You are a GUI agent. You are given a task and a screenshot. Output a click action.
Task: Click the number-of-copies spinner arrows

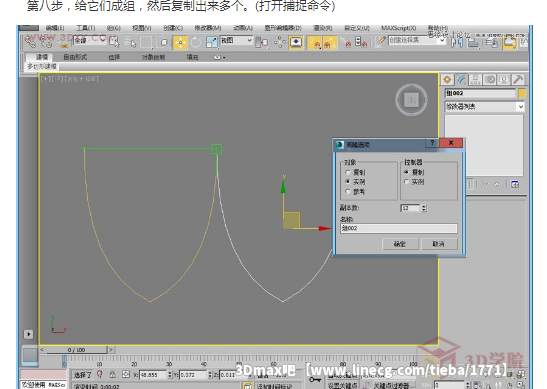click(x=424, y=208)
